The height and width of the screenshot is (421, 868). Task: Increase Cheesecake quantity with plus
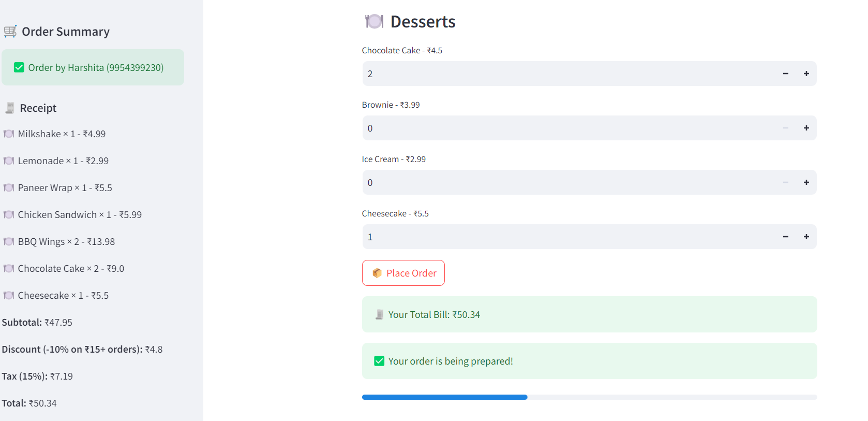pyautogui.click(x=806, y=237)
